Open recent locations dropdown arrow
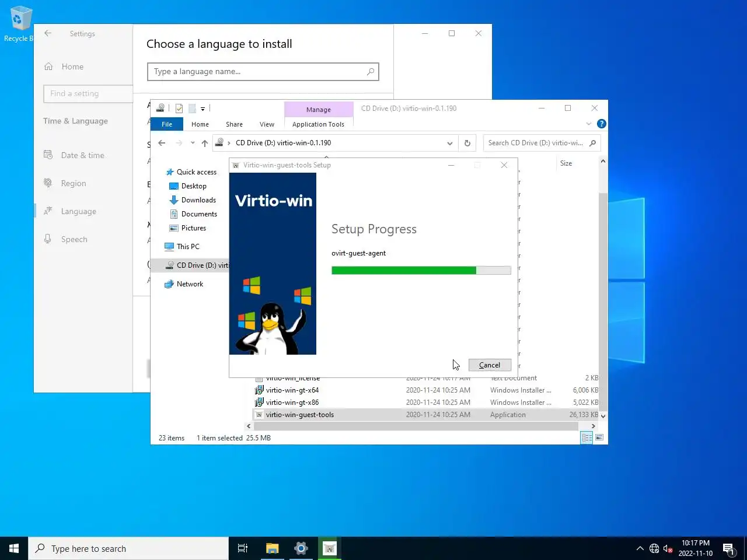Viewport: 747px width, 560px height. (193, 143)
